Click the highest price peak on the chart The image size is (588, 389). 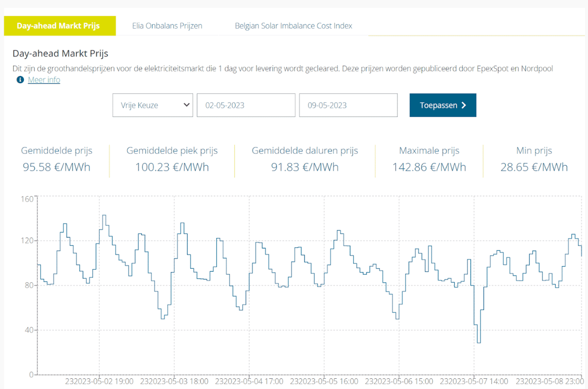(x=104, y=216)
